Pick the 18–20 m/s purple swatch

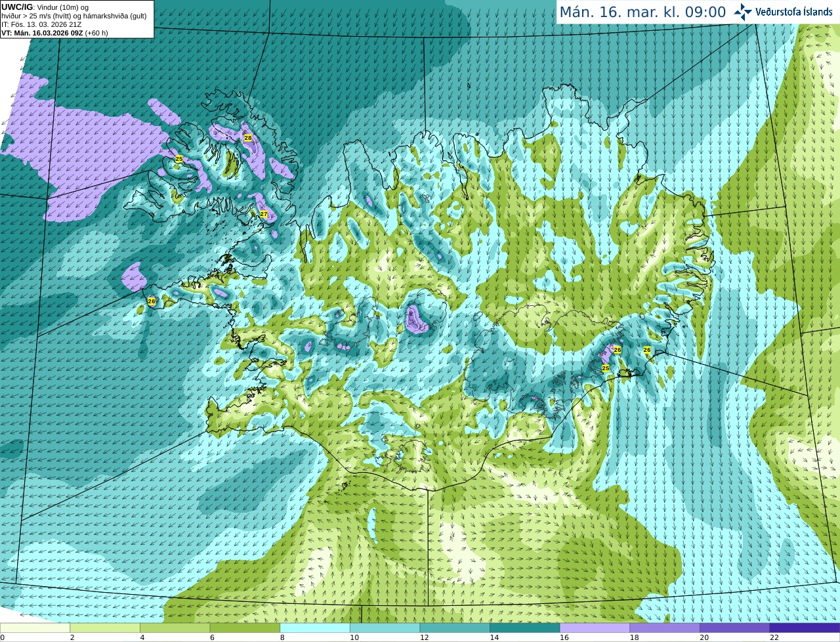tap(665, 628)
